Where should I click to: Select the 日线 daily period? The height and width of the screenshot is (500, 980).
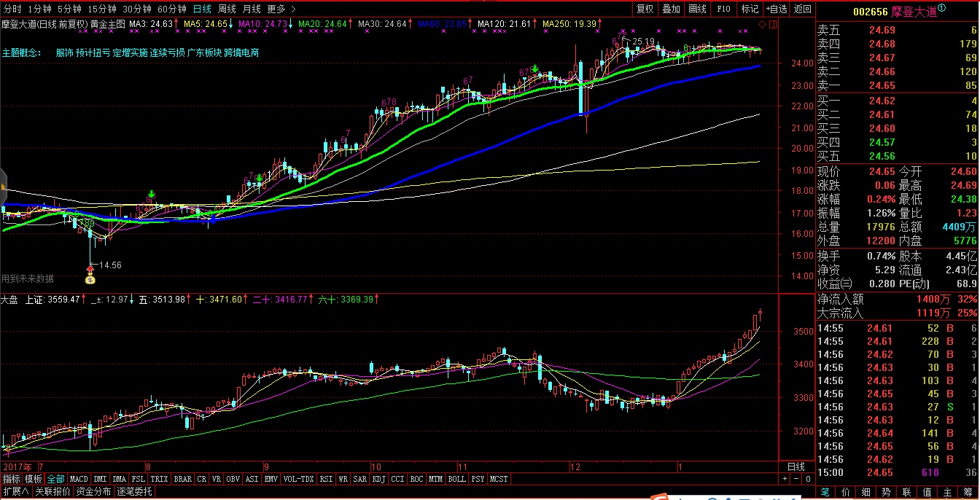point(202,9)
